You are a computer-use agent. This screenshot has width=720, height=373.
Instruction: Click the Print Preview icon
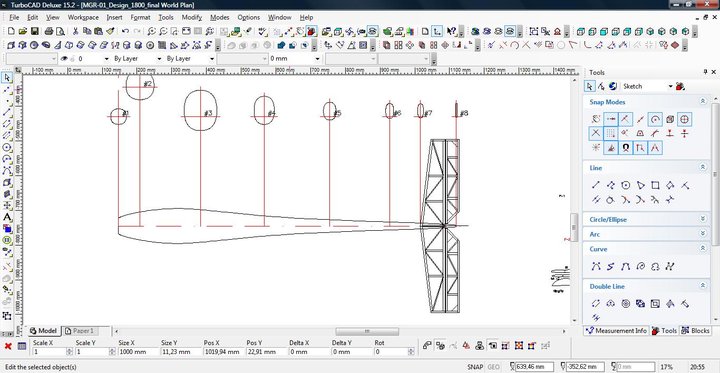60,31
